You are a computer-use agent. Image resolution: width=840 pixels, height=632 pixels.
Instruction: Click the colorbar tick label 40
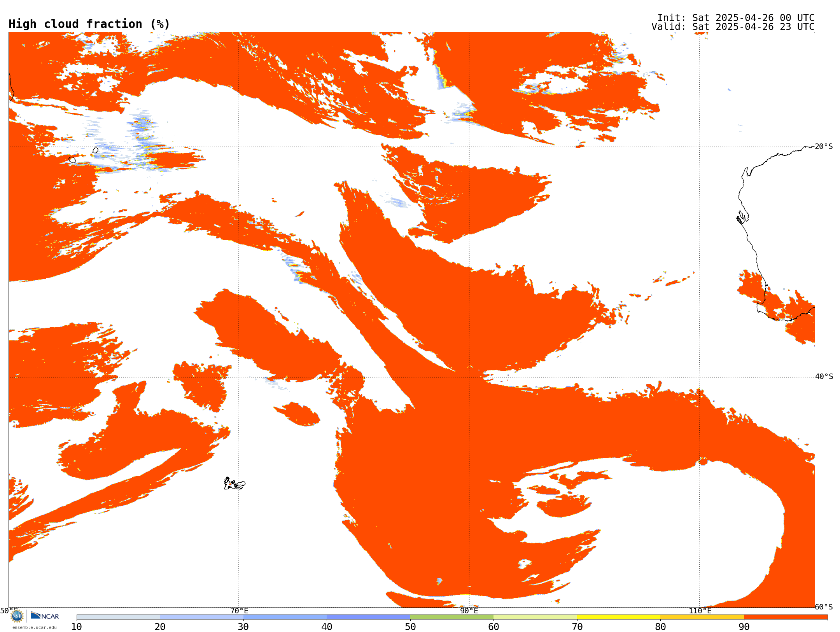(x=327, y=627)
